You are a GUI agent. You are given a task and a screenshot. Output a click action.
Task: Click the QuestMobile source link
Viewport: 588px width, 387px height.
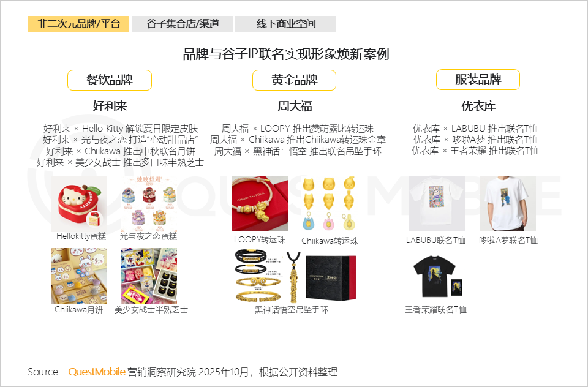pos(97,372)
